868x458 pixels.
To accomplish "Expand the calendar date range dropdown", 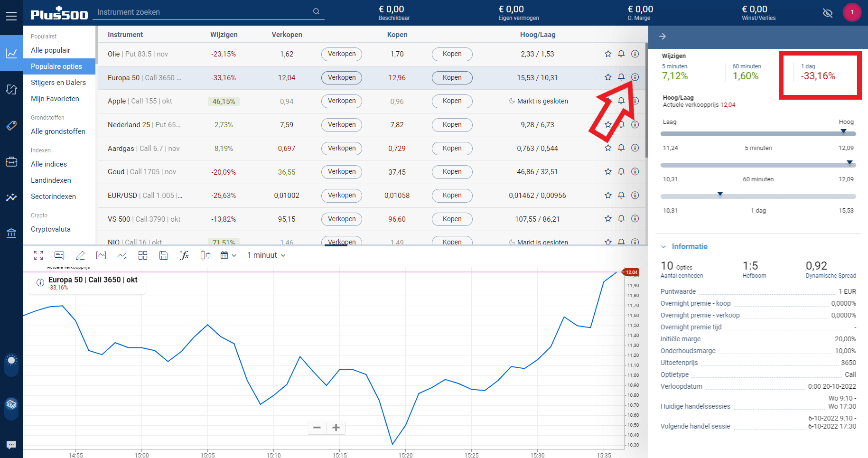I will tap(228, 255).
